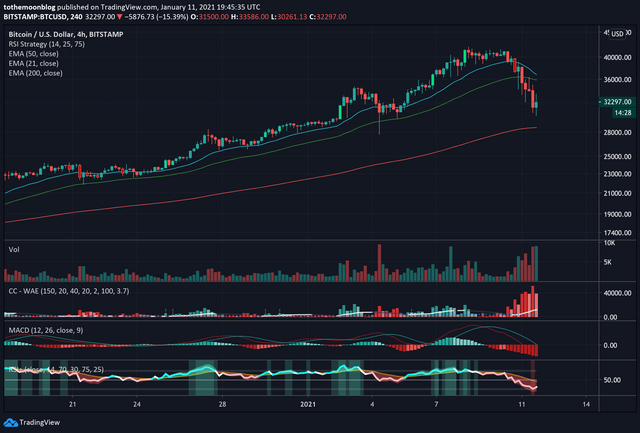Click the low value L:30261.13

click(x=289, y=17)
